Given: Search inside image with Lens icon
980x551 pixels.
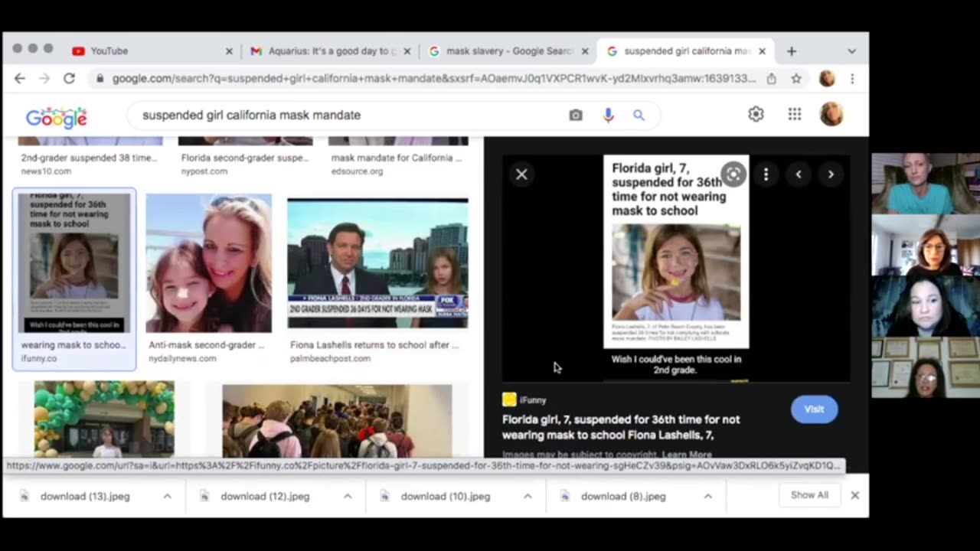Looking at the screenshot, I should pos(733,174).
